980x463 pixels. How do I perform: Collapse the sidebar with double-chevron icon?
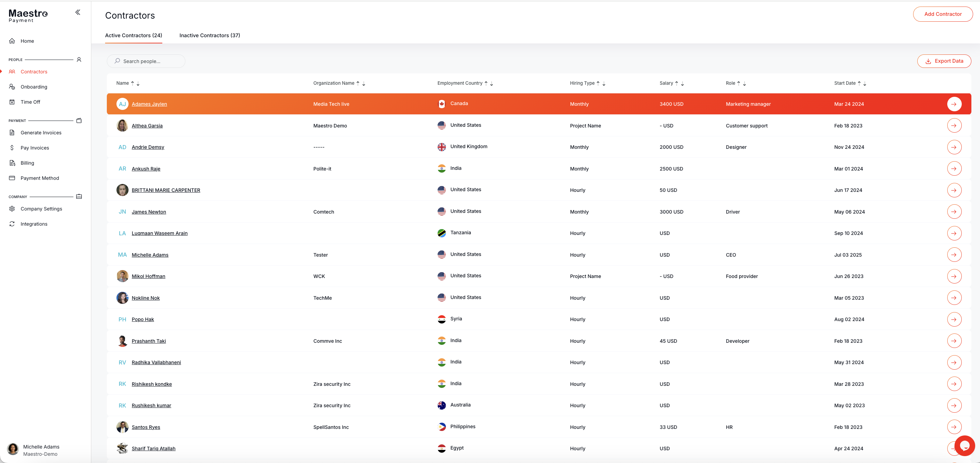point(78,12)
